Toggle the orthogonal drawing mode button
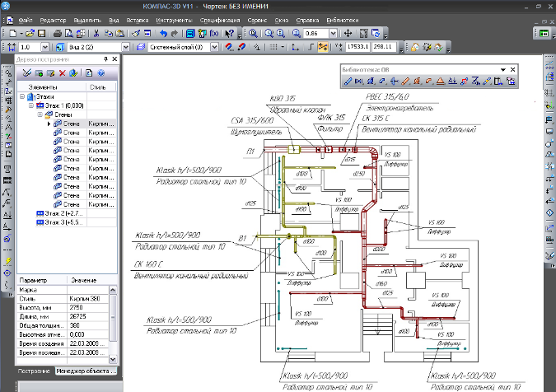The height and width of the screenshot is (392, 556). point(311,47)
